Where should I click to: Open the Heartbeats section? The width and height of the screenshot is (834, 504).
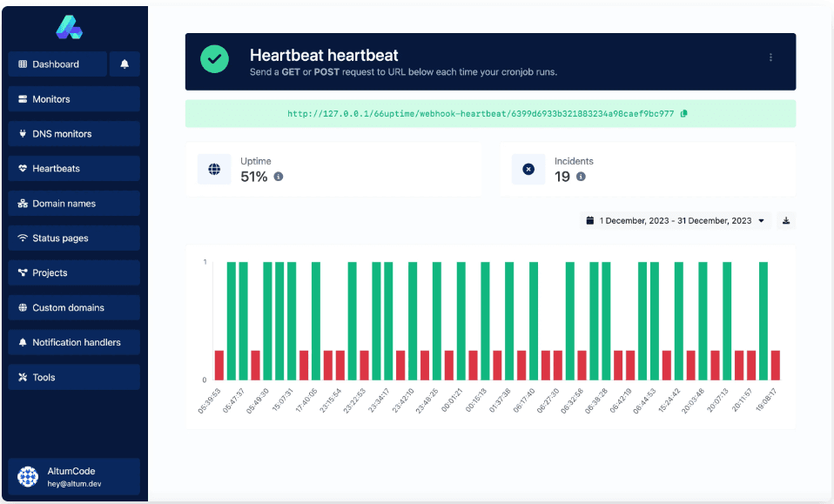pos(73,169)
